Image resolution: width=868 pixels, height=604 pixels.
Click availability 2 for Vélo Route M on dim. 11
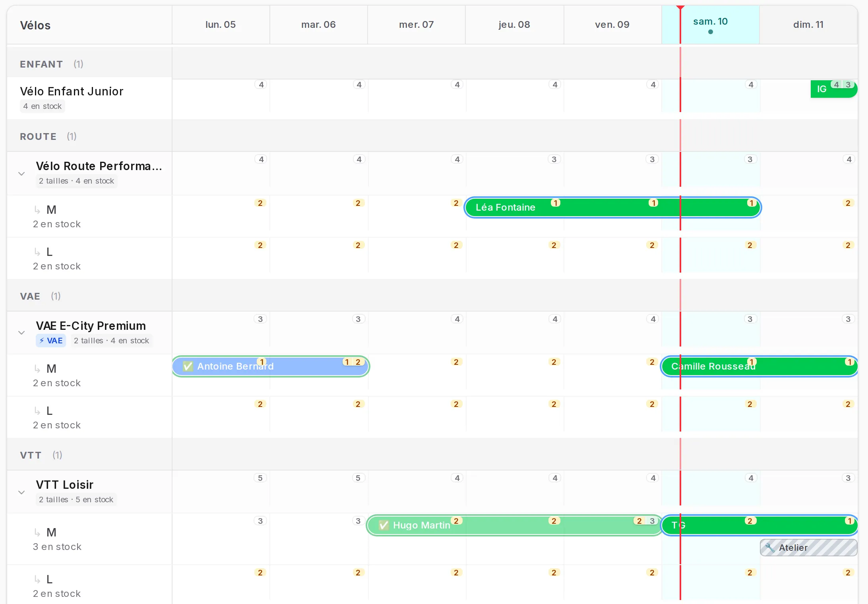pos(848,203)
